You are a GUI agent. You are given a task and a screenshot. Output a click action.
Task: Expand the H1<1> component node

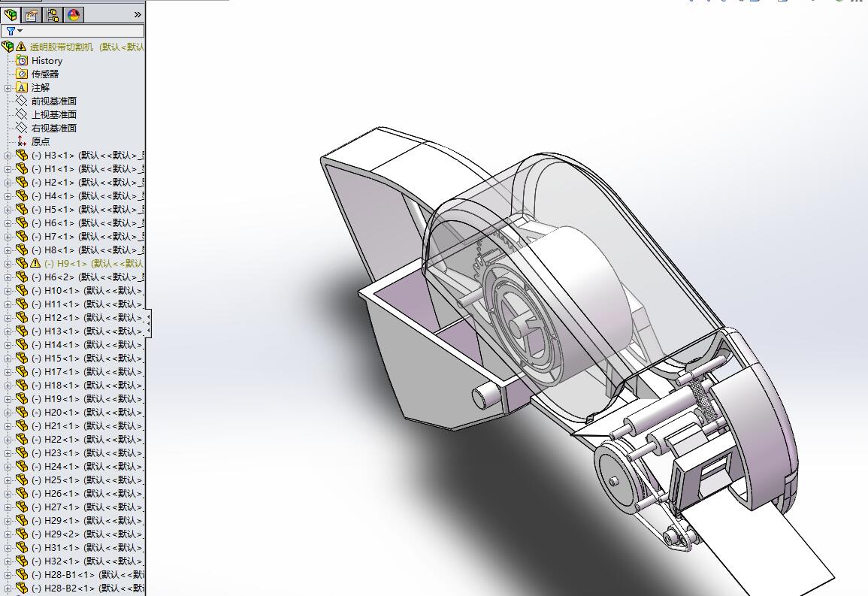tap(8, 169)
